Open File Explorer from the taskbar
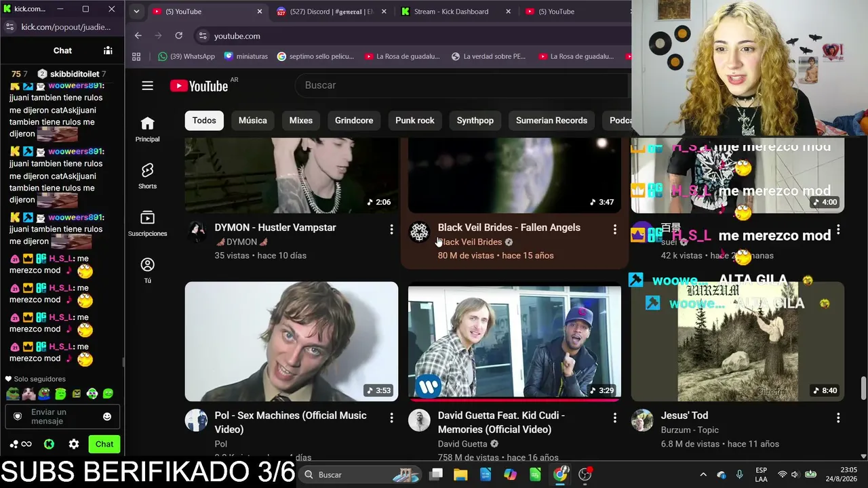868x488 pixels. [460, 474]
